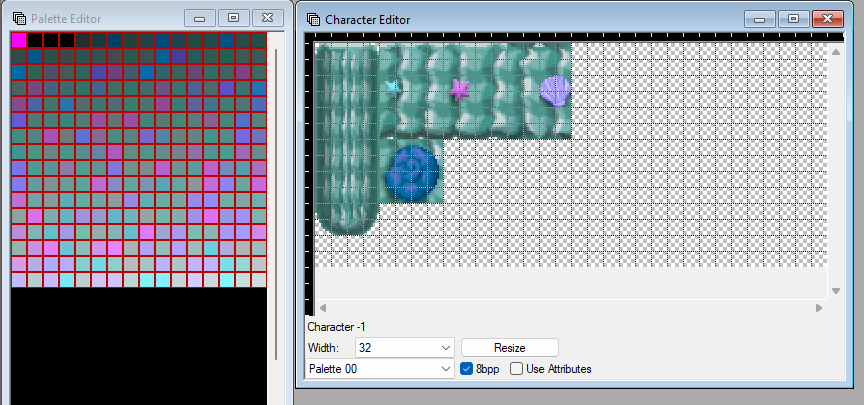Toggle the 8bpp checkbox
864x405 pixels.
466,369
